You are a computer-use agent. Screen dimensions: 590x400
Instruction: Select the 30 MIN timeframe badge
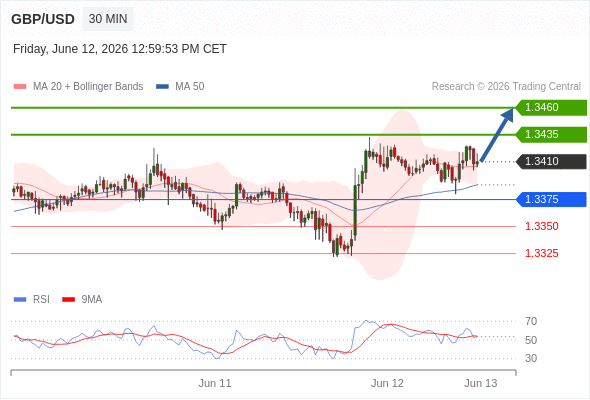[x=108, y=19]
